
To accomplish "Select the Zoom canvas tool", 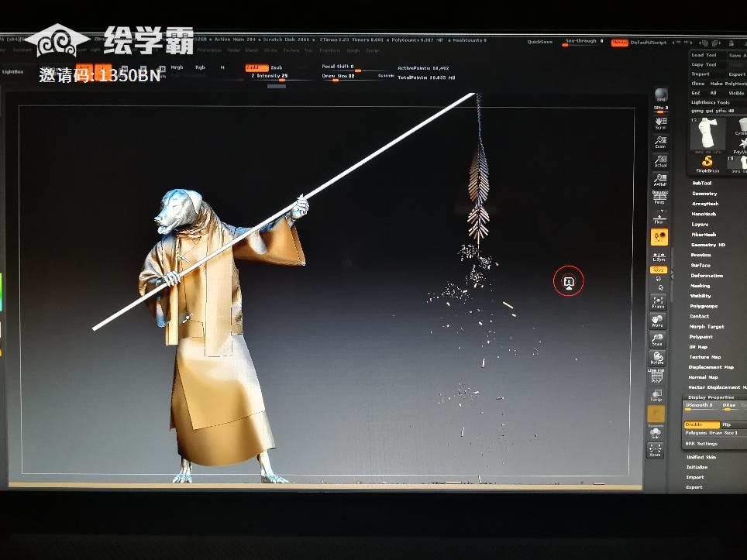I will point(660,142).
